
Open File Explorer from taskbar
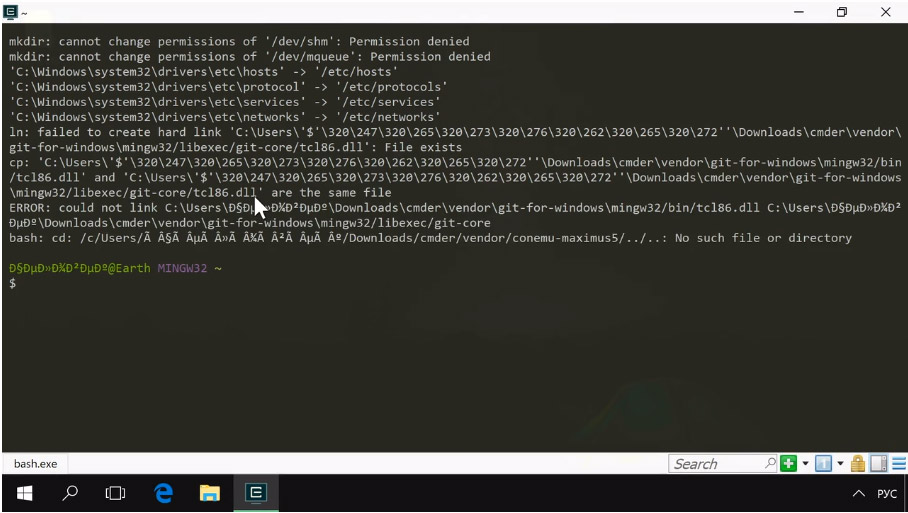coord(209,493)
